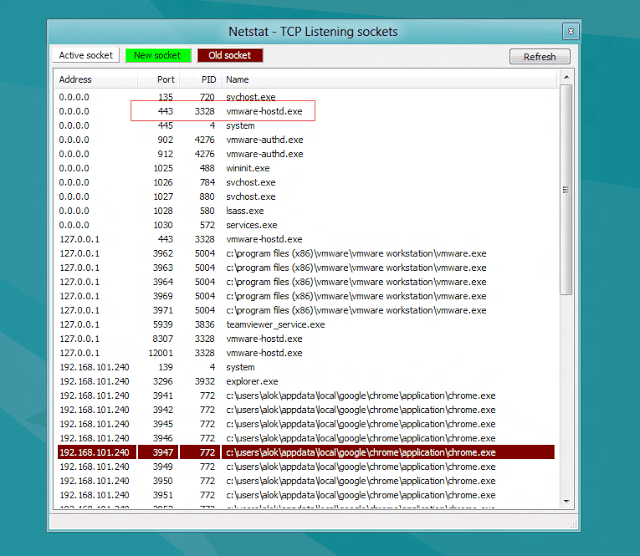Close the Netstat window

(x=569, y=32)
